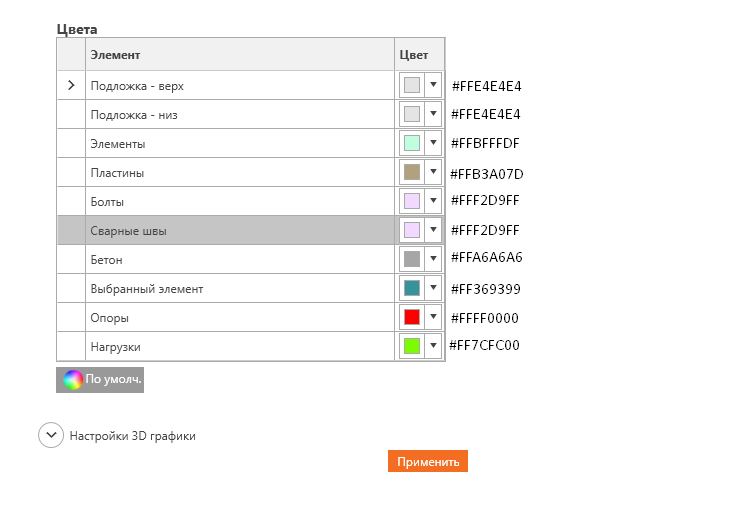The image size is (739, 506).
Task: Click the rainbow color wheel icon
Action: click(x=73, y=380)
